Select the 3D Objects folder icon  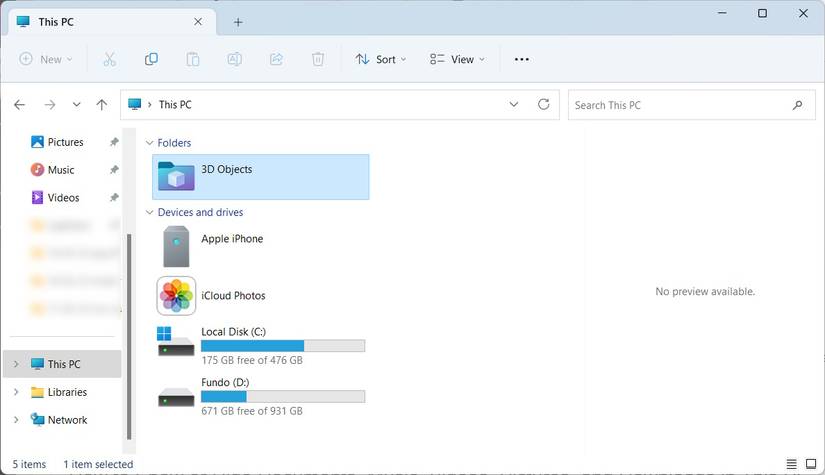176,176
